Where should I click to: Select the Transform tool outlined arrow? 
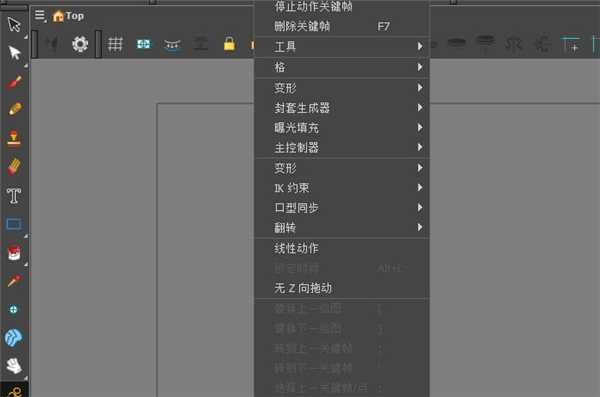point(14,25)
